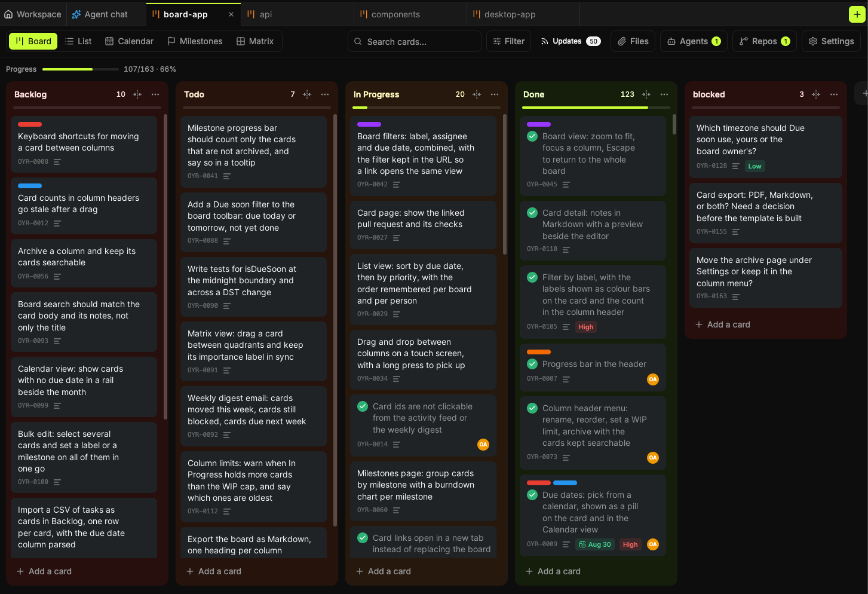Uncheck Progress bar in the header card
The height and width of the screenshot is (594, 868).
click(x=532, y=364)
